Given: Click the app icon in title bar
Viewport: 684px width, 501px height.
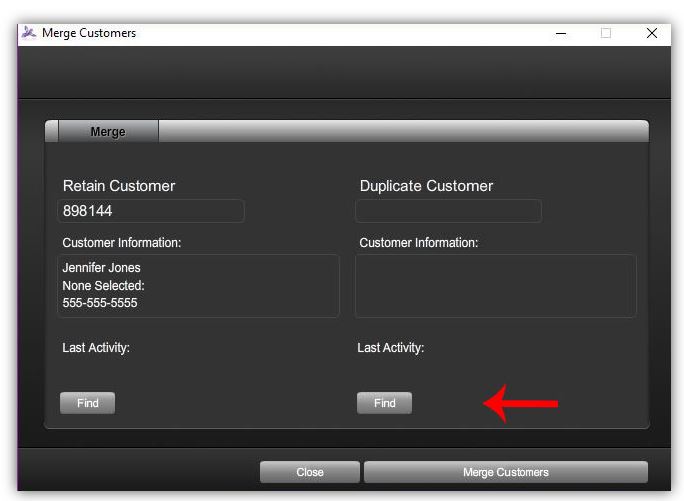Looking at the screenshot, I should point(29,33).
